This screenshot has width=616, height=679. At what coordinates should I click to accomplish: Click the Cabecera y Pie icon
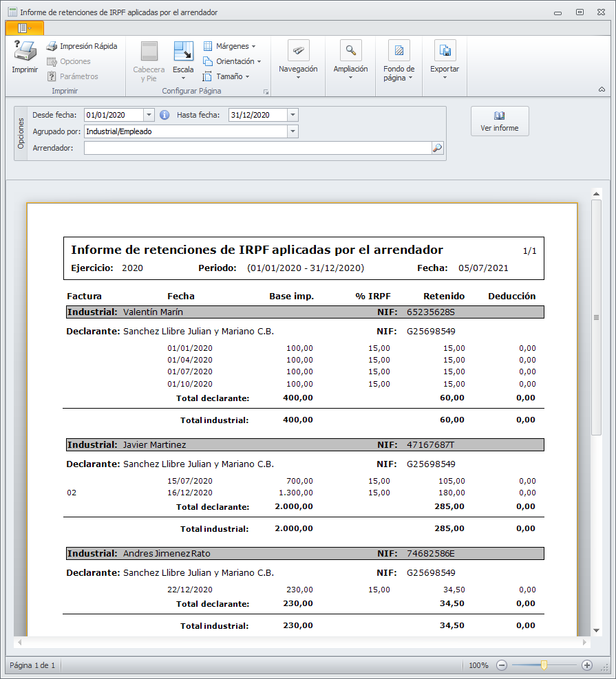(149, 51)
